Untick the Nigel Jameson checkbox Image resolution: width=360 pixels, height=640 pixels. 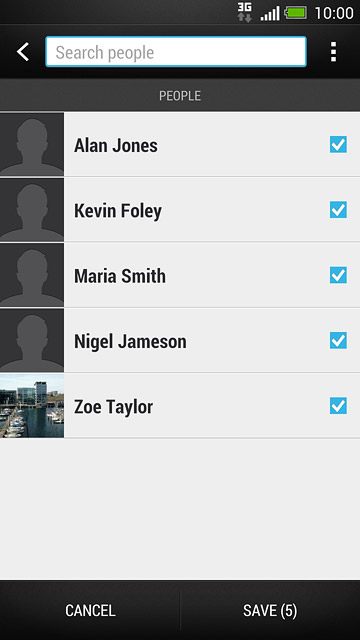point(338,340)
